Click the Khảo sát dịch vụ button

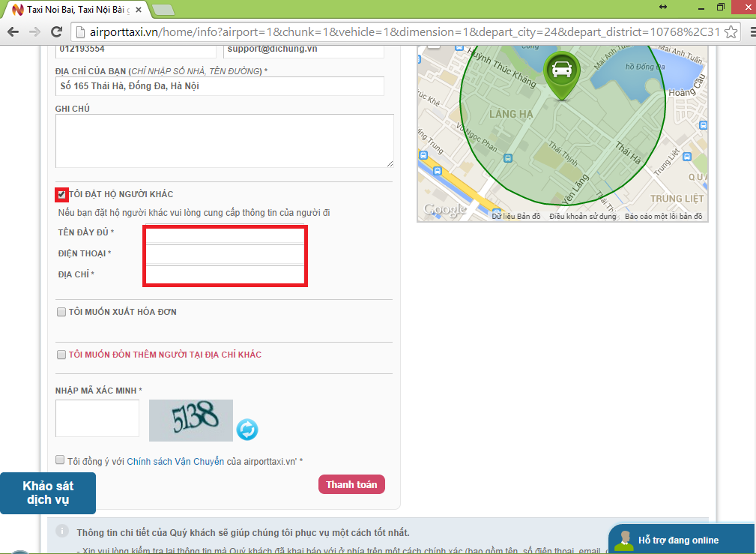coord(48,493)
